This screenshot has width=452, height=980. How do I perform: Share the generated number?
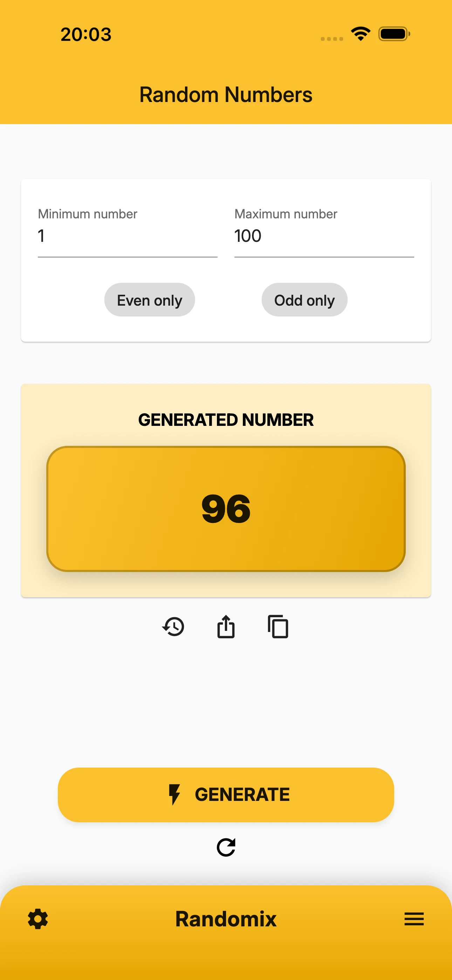(x=226, y=627)
